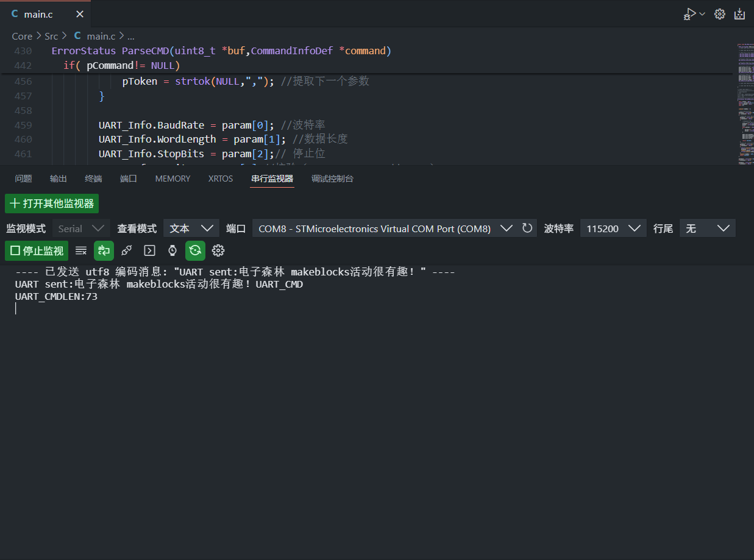Click the 停止监视 button
The image size is (754, 560).
37,250
